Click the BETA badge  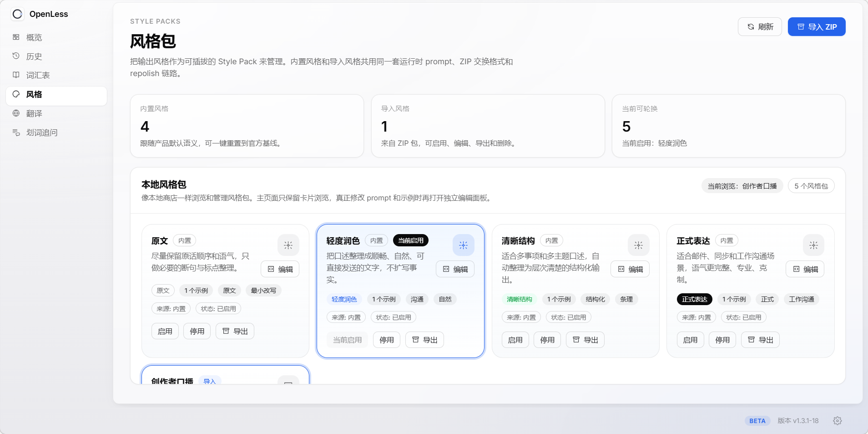click(x=757, y=421)
